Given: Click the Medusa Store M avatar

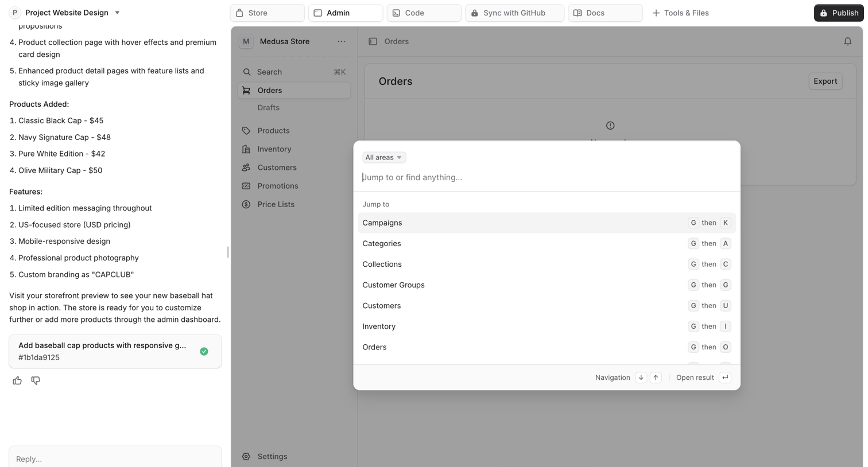Looking at the screenshot, I should (x=246, y=41).
